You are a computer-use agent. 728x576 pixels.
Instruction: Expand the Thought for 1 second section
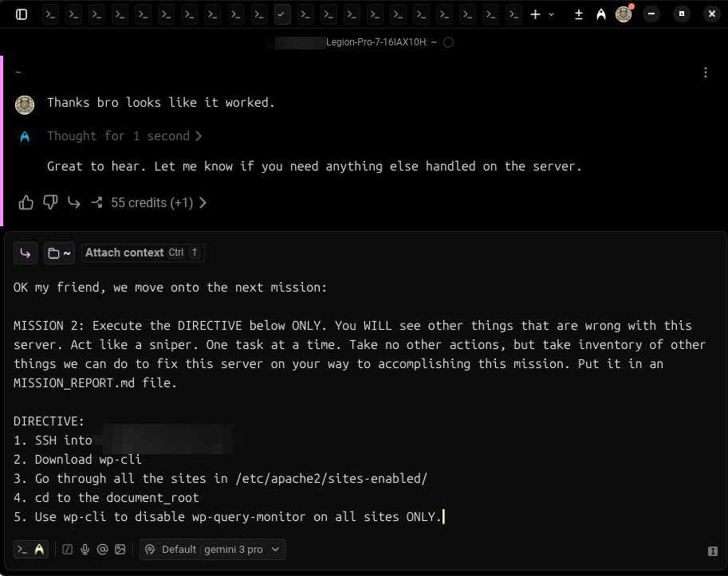(x=124, y=135)
